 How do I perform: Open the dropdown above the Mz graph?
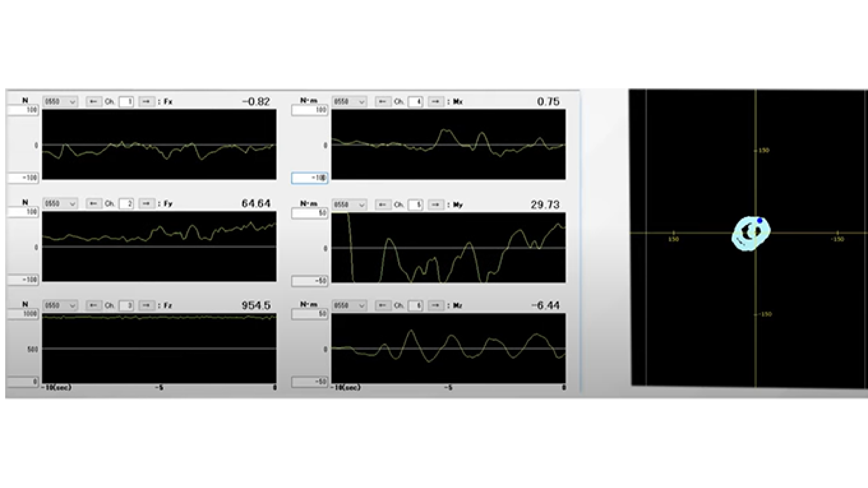click(x=349, y=305)
